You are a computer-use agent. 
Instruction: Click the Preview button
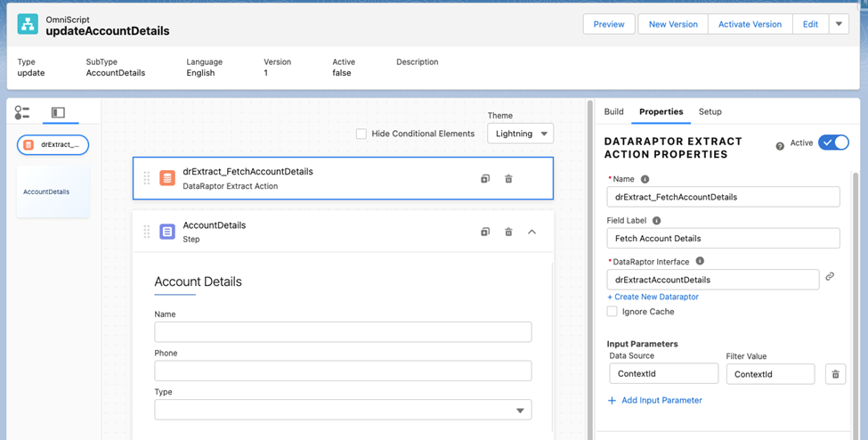[x=609, y=24]
